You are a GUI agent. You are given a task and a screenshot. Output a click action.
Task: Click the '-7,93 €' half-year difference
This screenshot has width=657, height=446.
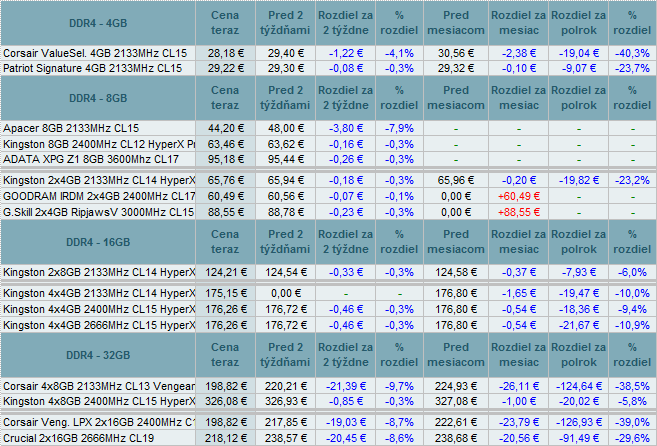coord(578,272)
